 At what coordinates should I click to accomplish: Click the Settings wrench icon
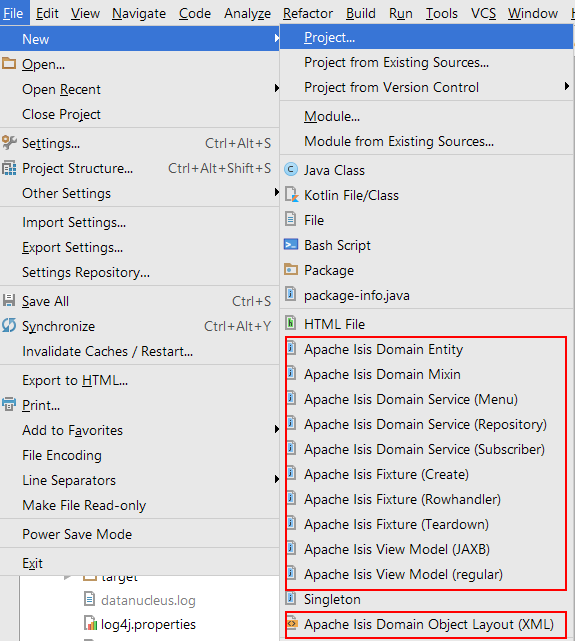click(x=9, y=143)
